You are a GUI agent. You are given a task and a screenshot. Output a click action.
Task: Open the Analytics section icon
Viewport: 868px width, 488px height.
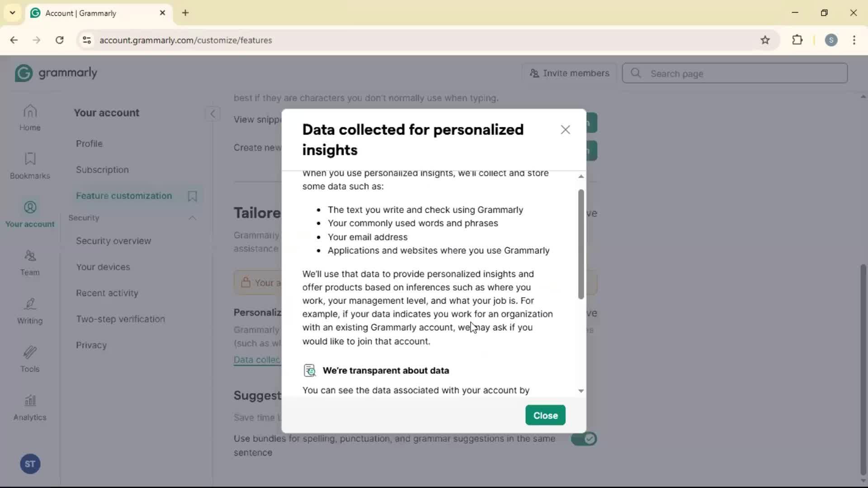coord(30,408)
